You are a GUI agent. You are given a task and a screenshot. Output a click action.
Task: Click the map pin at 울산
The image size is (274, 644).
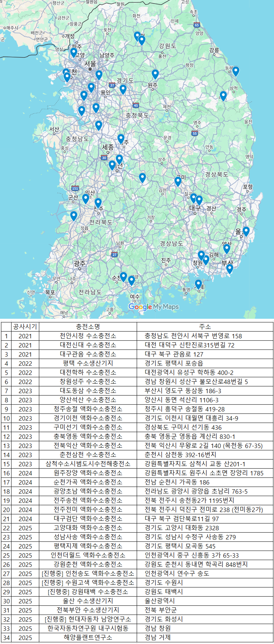click(246, 231)
